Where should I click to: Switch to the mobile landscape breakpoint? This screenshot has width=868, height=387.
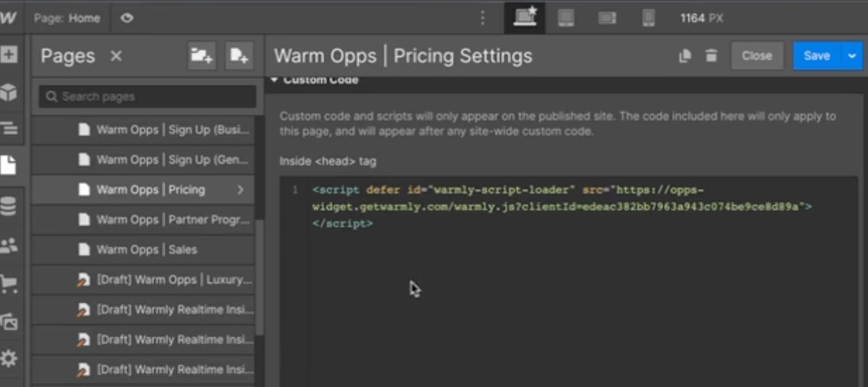coord(607,18)
